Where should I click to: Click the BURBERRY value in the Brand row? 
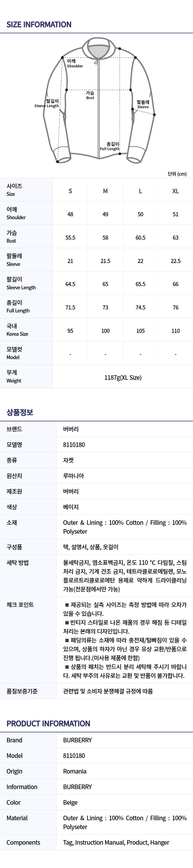(77, 740)
